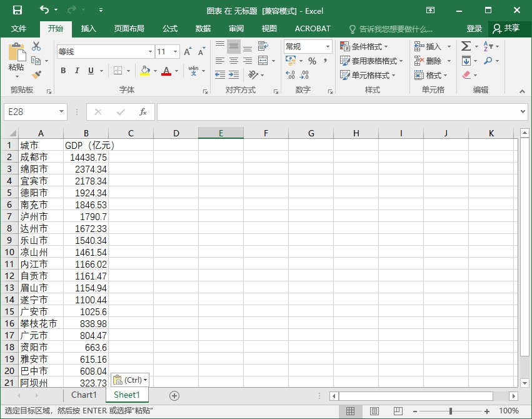This screenshot has height=419, width=532.
Task: Click the increase font size icon
Action: click(188, 52)
